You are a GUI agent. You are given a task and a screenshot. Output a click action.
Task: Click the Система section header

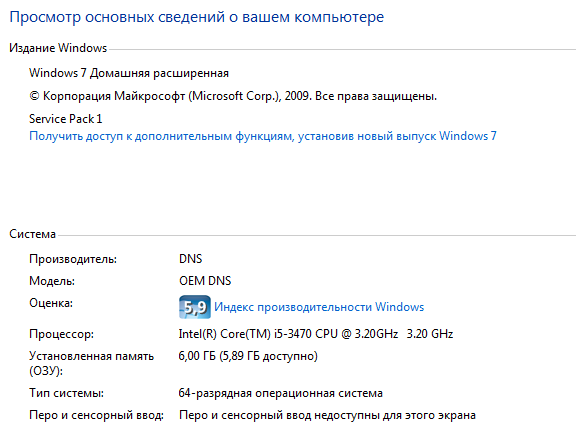pyautogui.click(x=32, y=234)
